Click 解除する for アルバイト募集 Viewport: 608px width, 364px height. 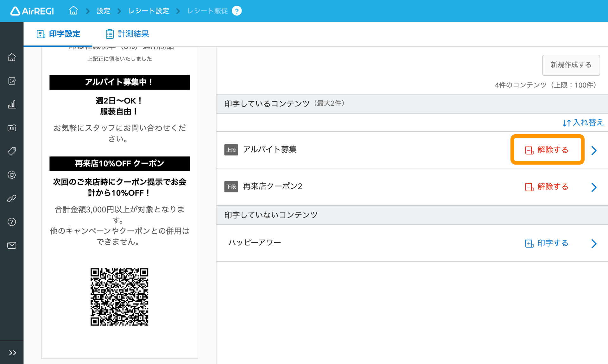tap(547, 150)
